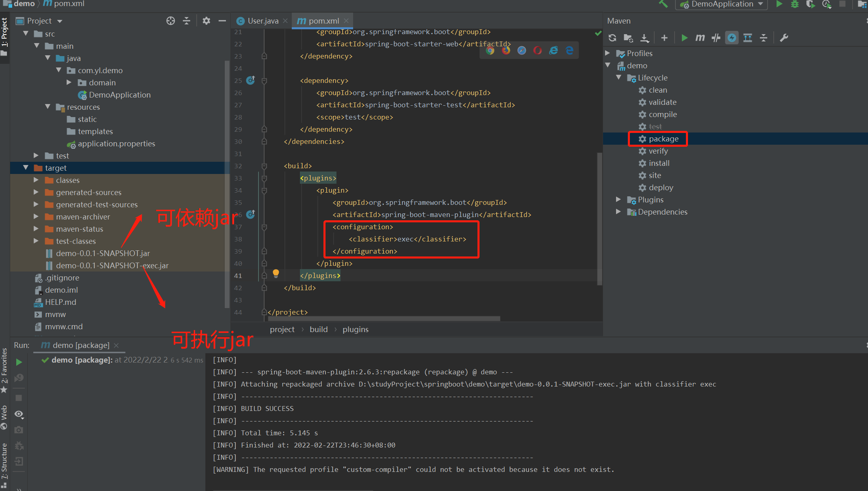Viewport: 868px width, 491px height.
Task: Select the package lifecycle item in Maven
Action: [663, 139]
